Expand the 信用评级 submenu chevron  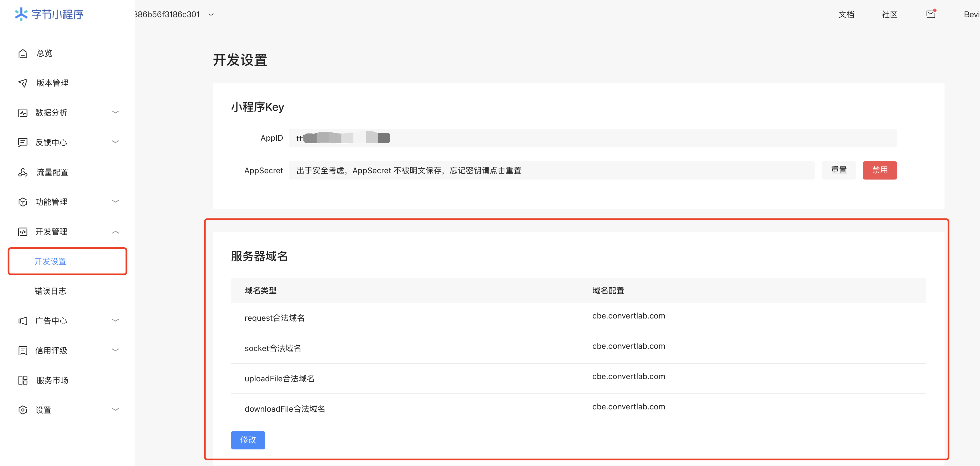coord(115,350)
